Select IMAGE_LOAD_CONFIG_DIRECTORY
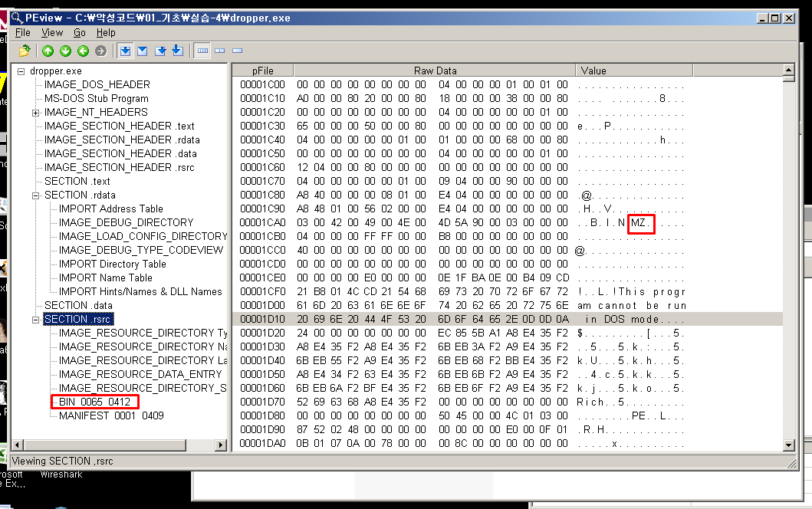 click(x=143, y=237)
